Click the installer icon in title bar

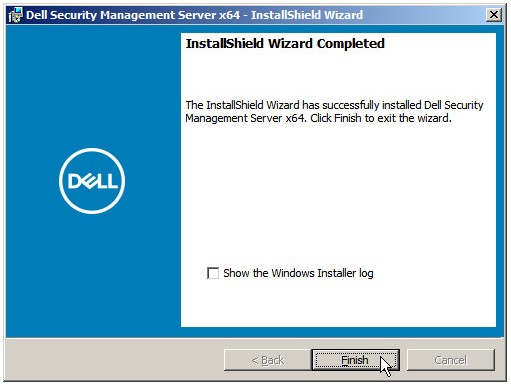point(15,15)
